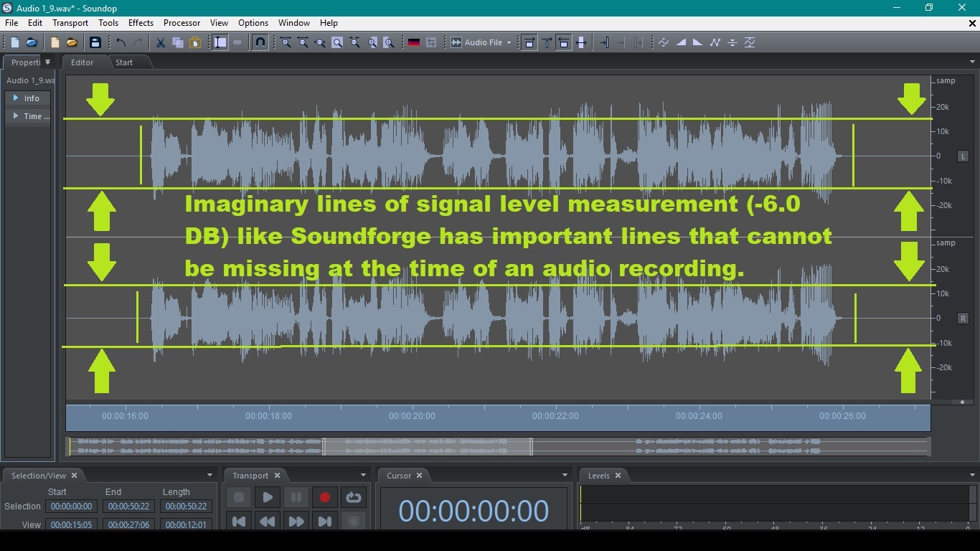Click the Selection End time field
Viewport: 980px width, 551px height.
click(x=128, y=507)
